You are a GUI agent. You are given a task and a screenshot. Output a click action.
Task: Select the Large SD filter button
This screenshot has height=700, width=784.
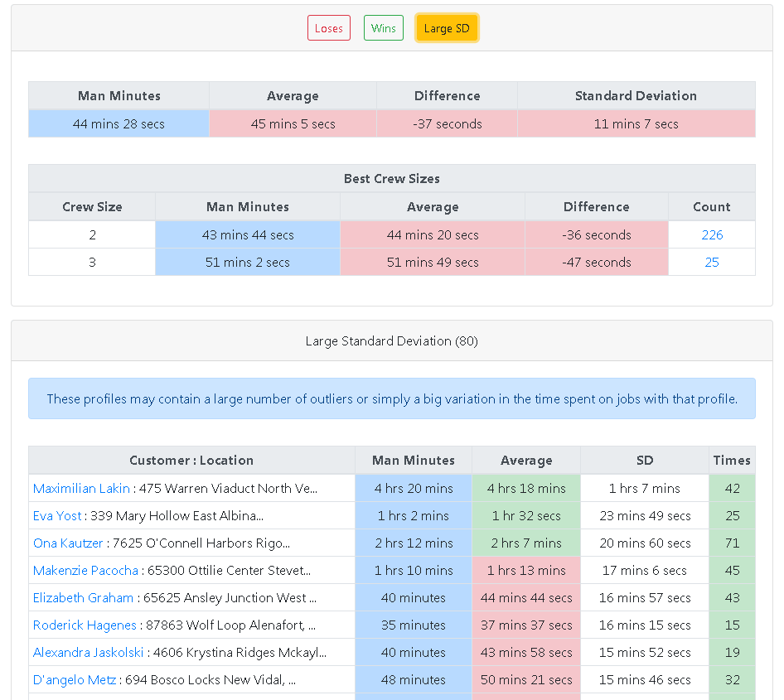point(446,28)
